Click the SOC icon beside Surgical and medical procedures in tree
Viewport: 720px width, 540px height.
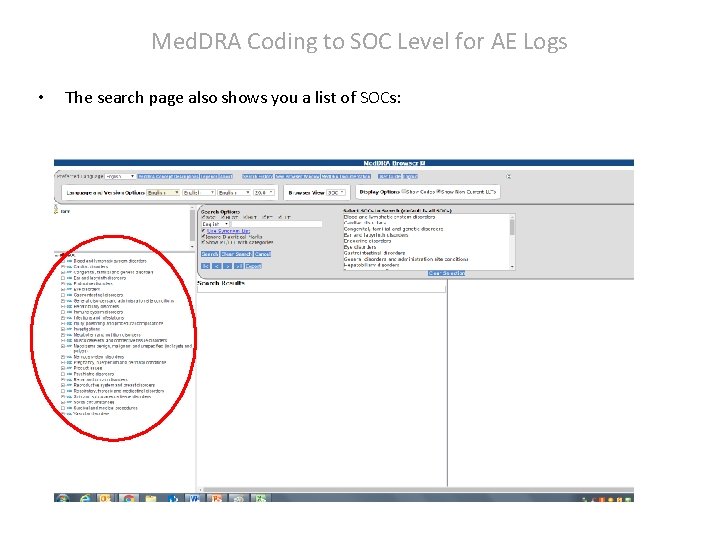69,408
